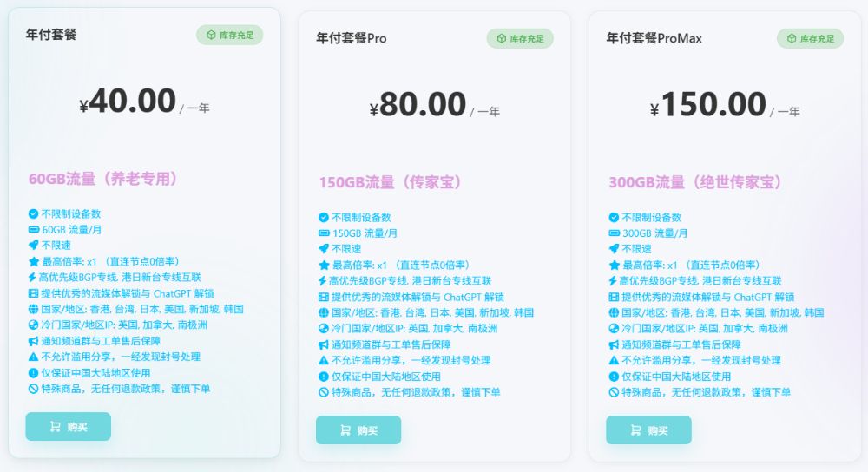The width and height of the screenshot is (868, 472).
Task: Open the 60GB流量（养老专用）heading
Action: pos(104,179)
